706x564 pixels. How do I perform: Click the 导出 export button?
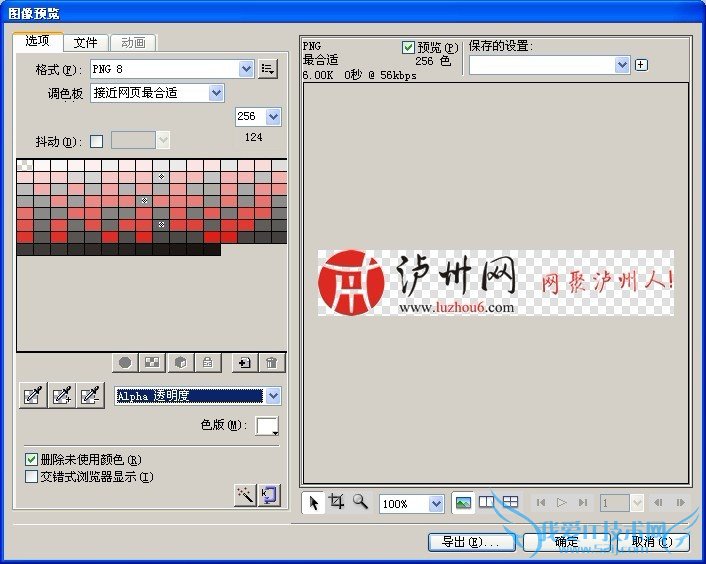click(471, 542)
